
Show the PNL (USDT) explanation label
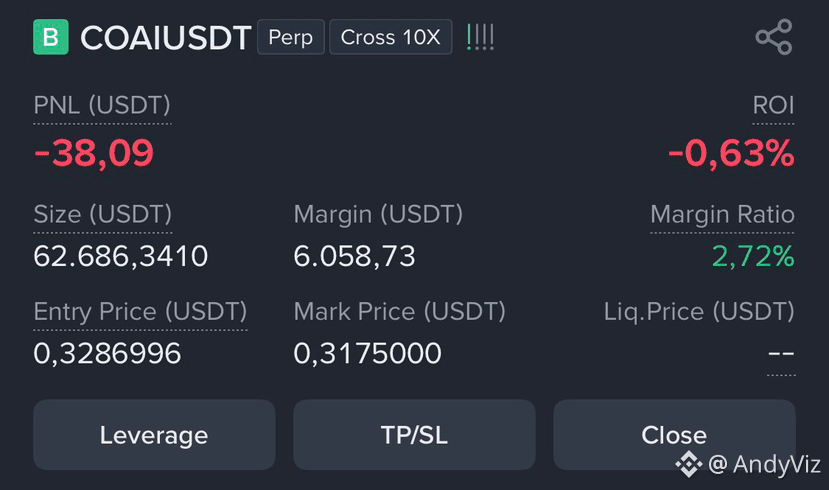102,105
